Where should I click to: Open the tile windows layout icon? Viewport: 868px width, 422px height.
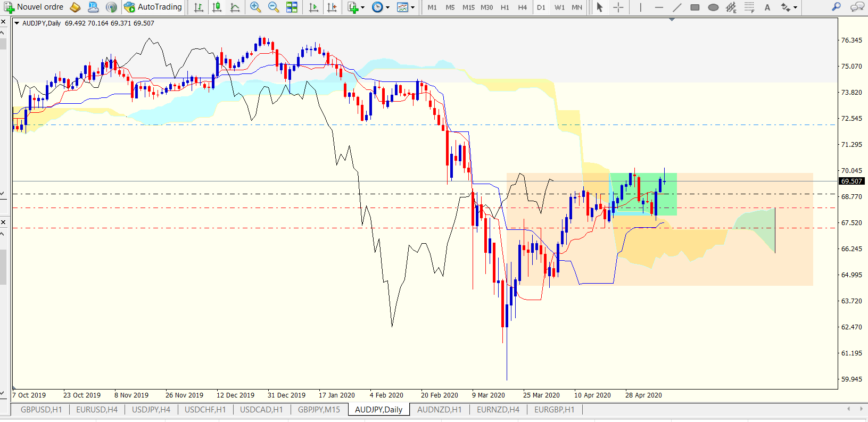click(292, 7)
